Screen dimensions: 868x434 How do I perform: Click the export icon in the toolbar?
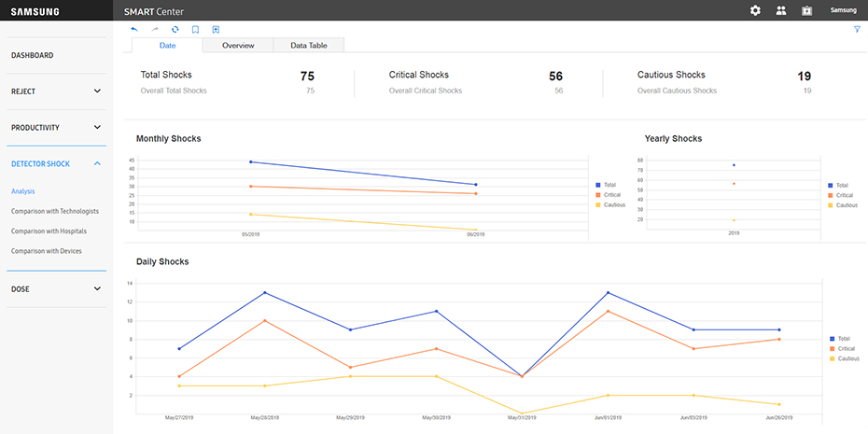pyautogui.click(x=216, y=30)
